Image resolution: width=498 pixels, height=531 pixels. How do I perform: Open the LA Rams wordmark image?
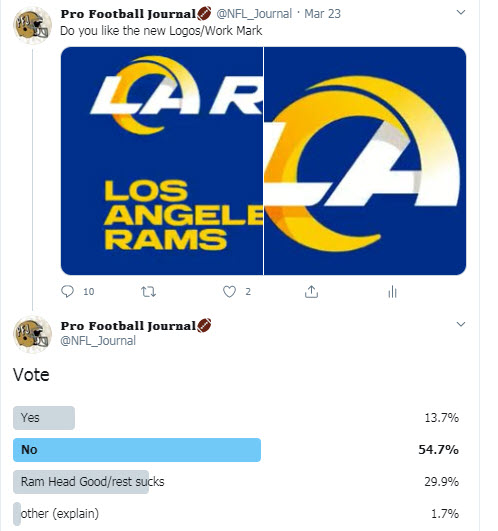click(x=162, y=161)
